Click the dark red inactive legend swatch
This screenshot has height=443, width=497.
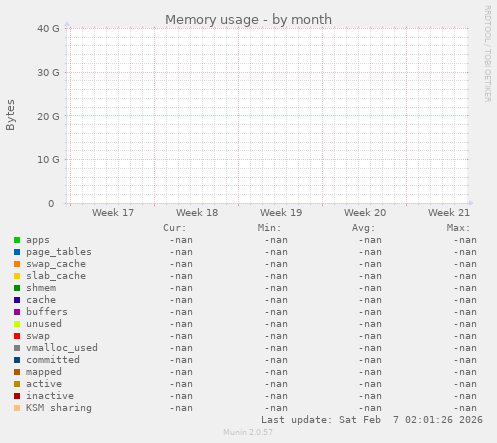[x=17, y=396]
